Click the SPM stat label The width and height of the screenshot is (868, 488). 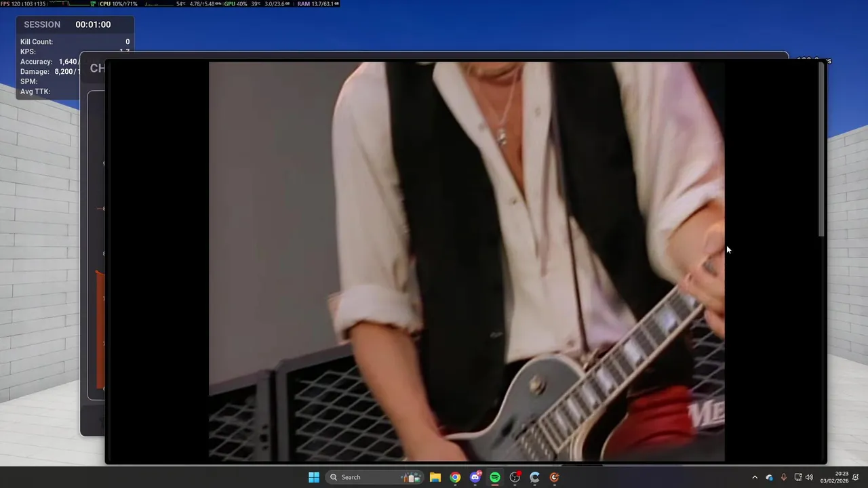[28, 81]
